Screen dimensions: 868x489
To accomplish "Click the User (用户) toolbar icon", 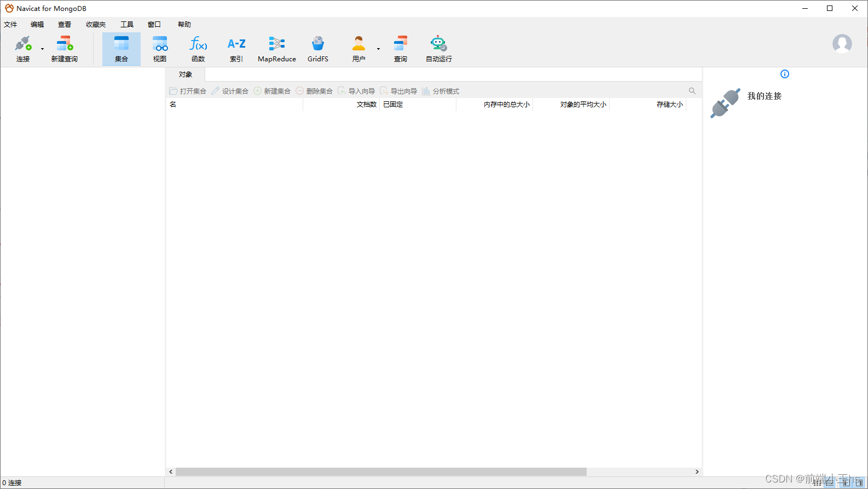I will click(x=358, y=44).
